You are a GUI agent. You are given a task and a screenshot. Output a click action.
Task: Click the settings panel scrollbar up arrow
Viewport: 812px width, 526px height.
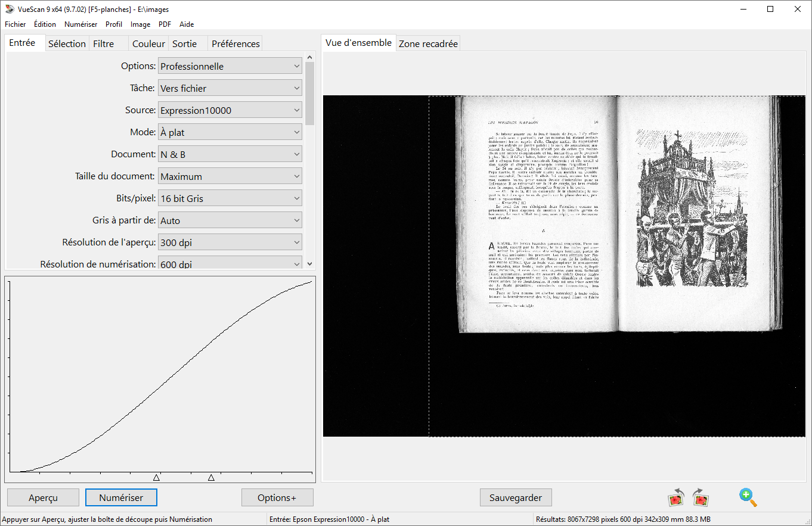(x=309, y=57)
